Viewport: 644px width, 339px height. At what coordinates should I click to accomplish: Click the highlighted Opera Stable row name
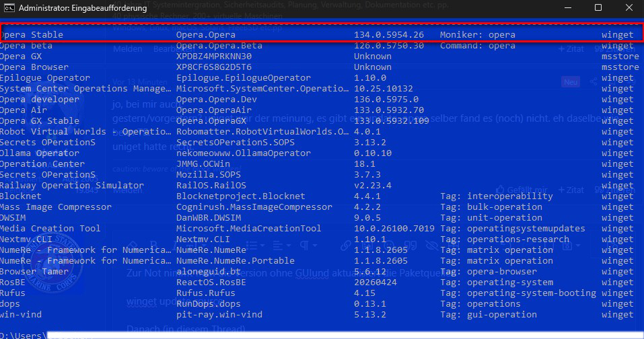pos(32,35)
